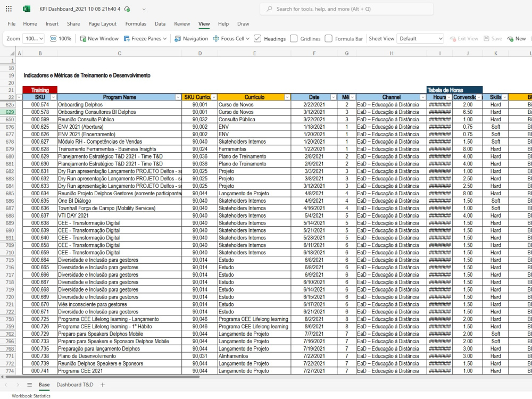Enable the Formula Bar checkbox
The width and height of the screenshot is (532, 399).
coord(328,39)
